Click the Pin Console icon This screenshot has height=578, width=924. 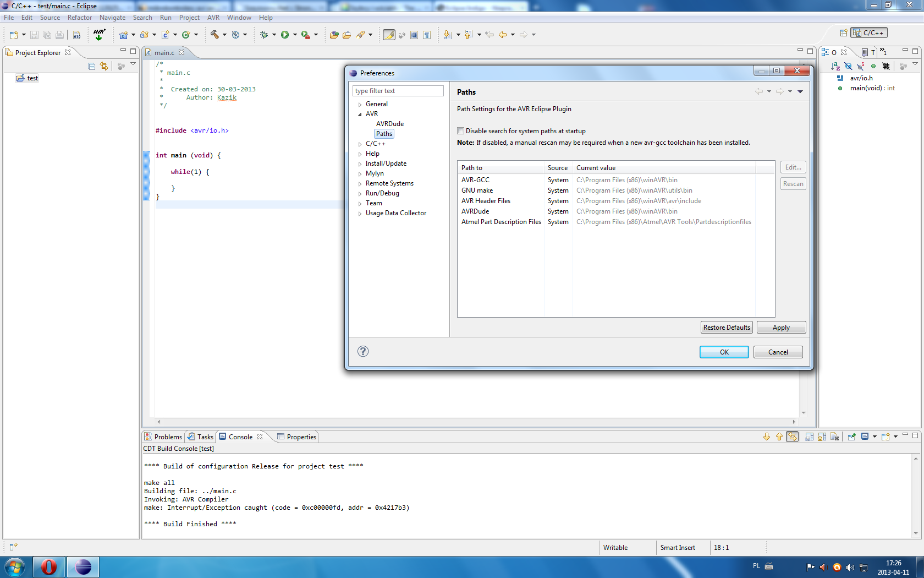851,437
